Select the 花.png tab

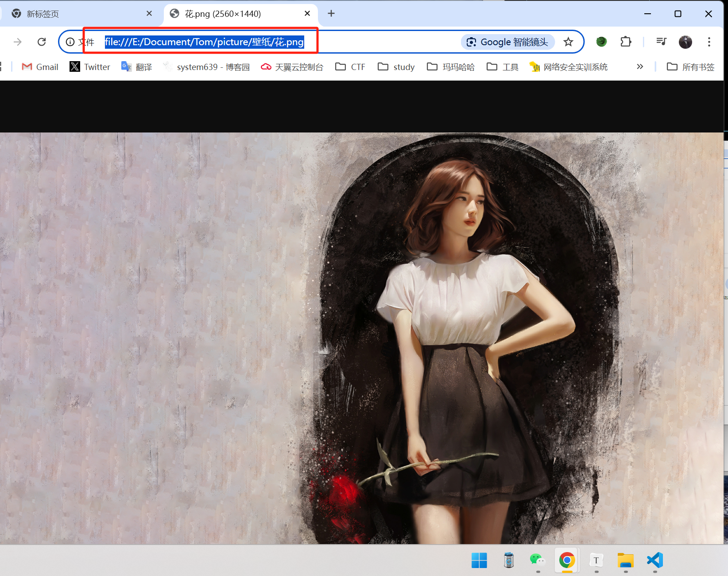click(240, 14)
